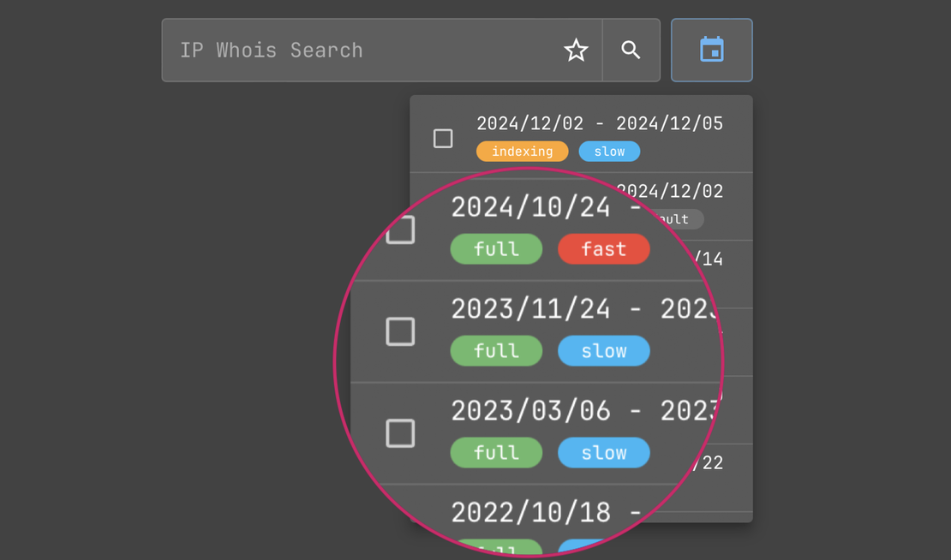The image size is (951, 560).
Task: Click the slow tag on the 2023/11/24 entry
Action: (603, 351)
